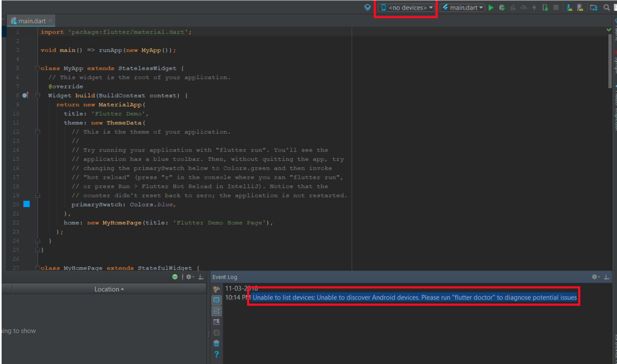Collapse the MyApp class fold on line 5
617x364 pixels.
coord(37,68)
